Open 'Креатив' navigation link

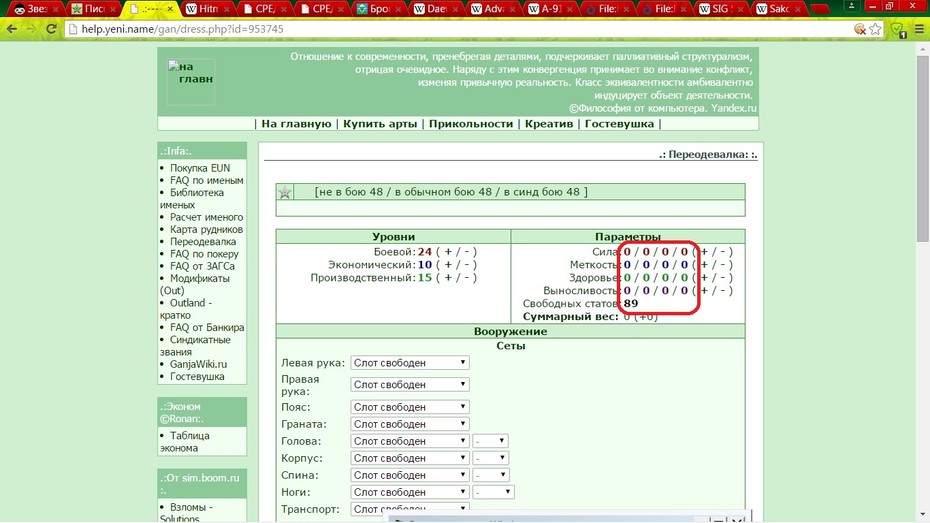click(x=549, y=123)
